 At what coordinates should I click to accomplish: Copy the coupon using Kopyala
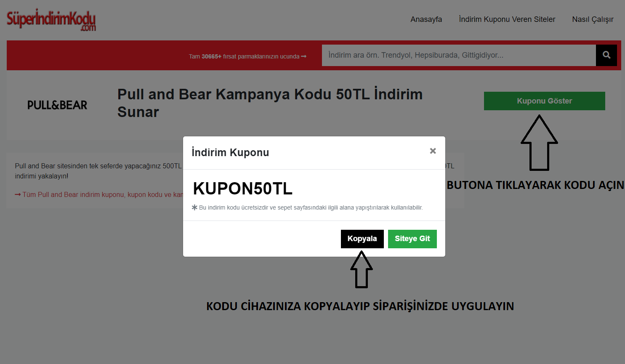[362, 239]
